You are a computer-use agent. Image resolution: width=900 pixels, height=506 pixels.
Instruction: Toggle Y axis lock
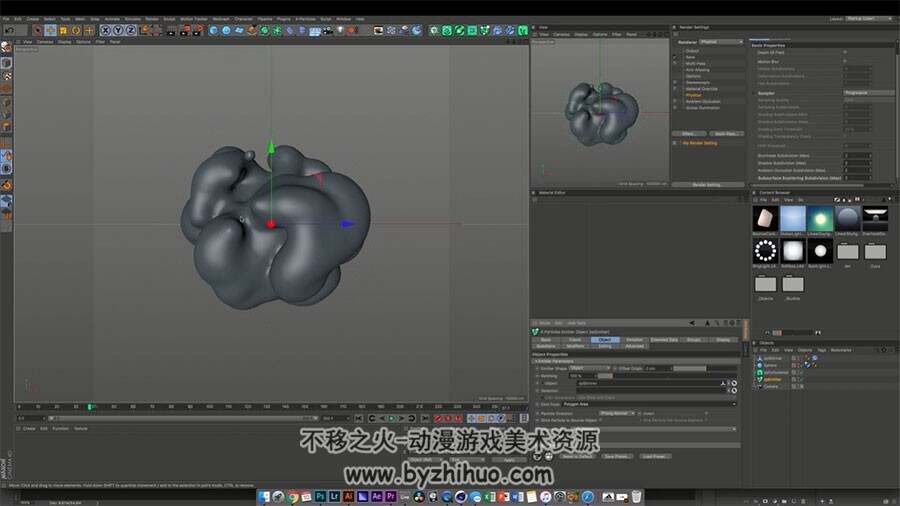click(118, 30)
